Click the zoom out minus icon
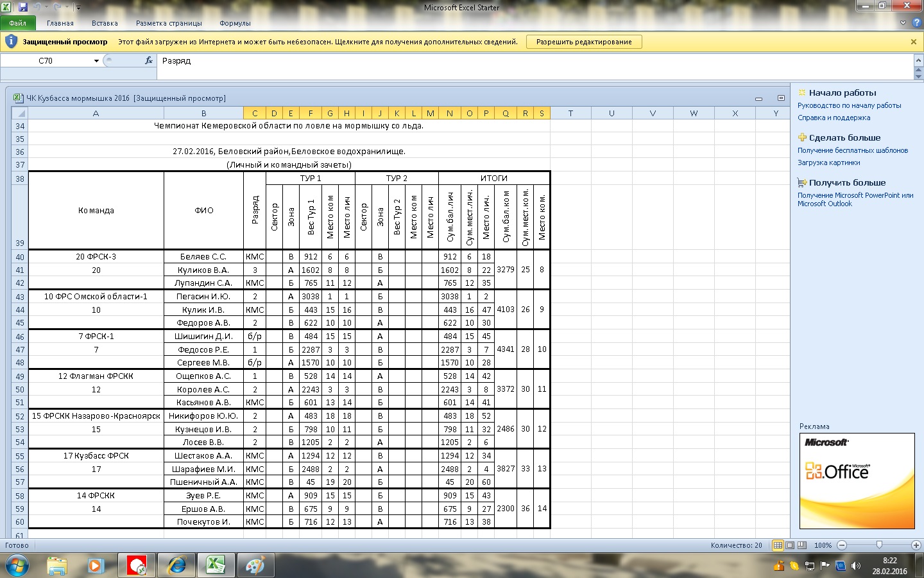The width and height of the screenshot is (924, 578). (842, 545)
